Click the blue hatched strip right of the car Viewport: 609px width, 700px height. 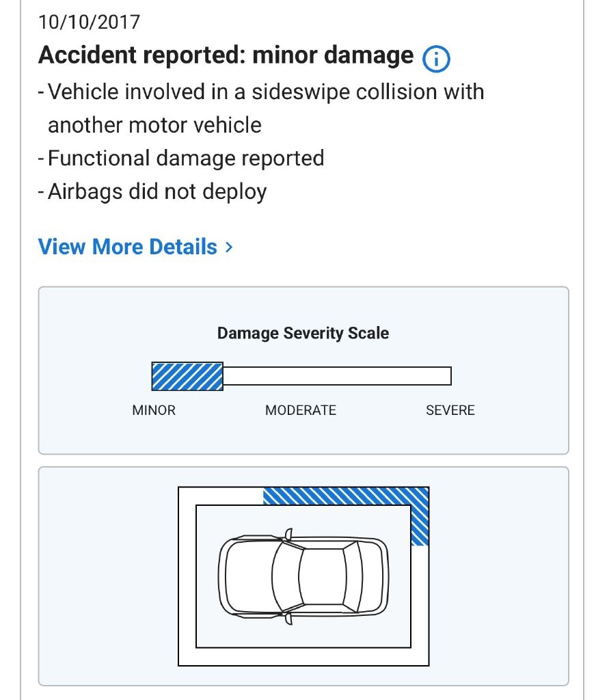(420, 524)
